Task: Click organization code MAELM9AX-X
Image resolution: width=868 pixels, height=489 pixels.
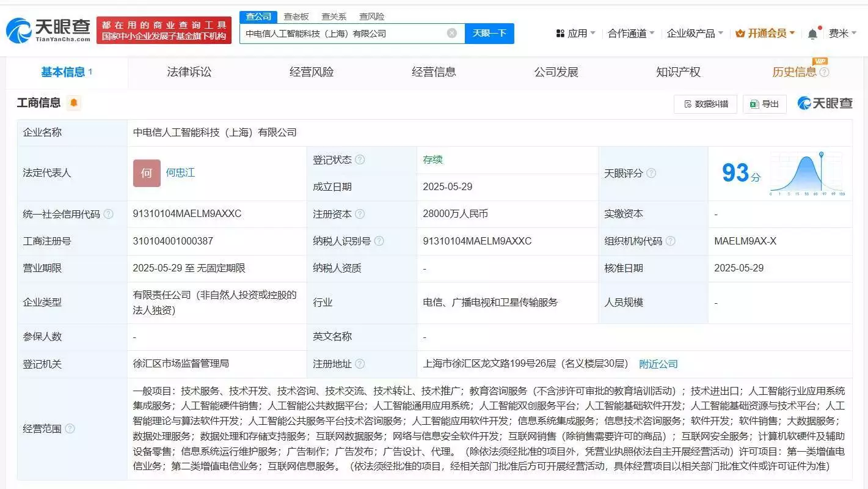Action: click(745, 241)
